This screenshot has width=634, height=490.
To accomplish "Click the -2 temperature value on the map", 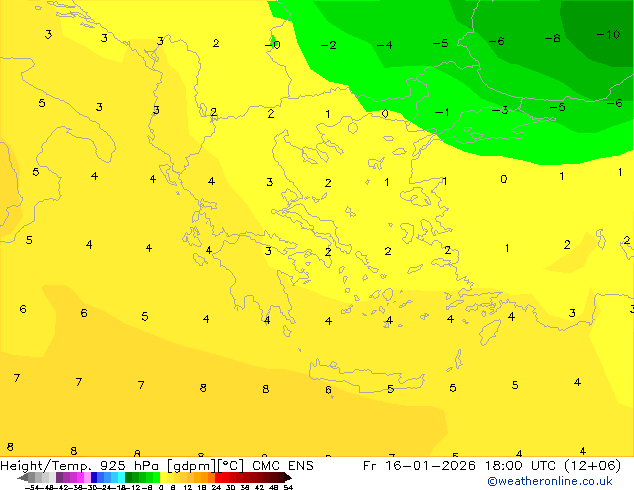I will (328, 45).
